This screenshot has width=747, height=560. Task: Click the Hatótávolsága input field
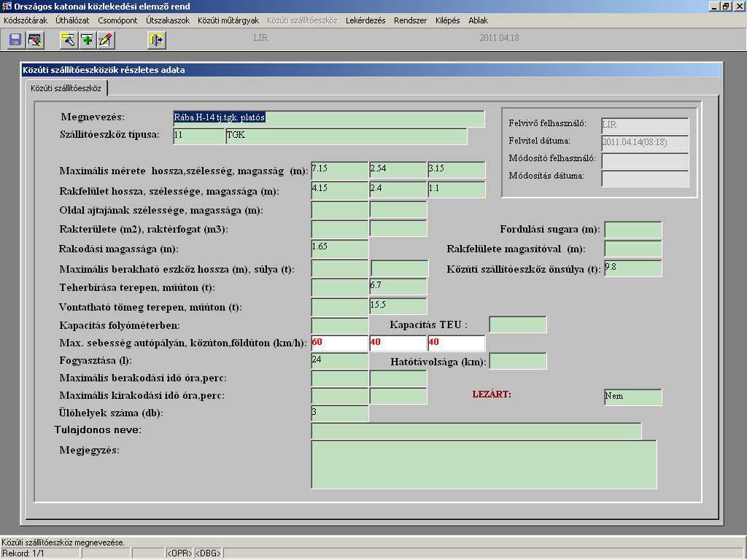(x=518, y=362)
